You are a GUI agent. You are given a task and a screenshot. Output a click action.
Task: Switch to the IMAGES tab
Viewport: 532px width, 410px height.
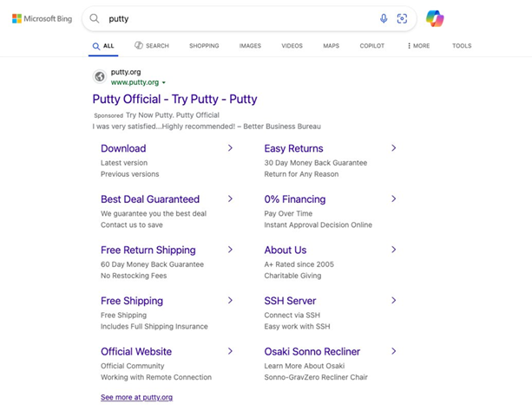[x=250, y=46]
